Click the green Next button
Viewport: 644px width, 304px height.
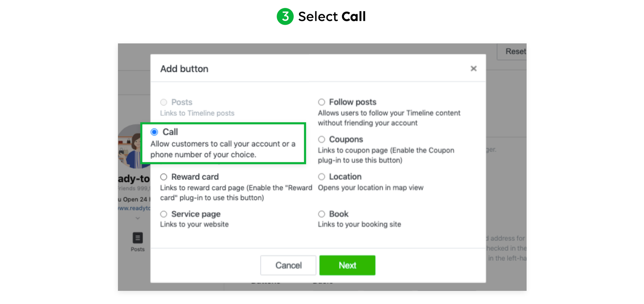click(x=347, y=265)
